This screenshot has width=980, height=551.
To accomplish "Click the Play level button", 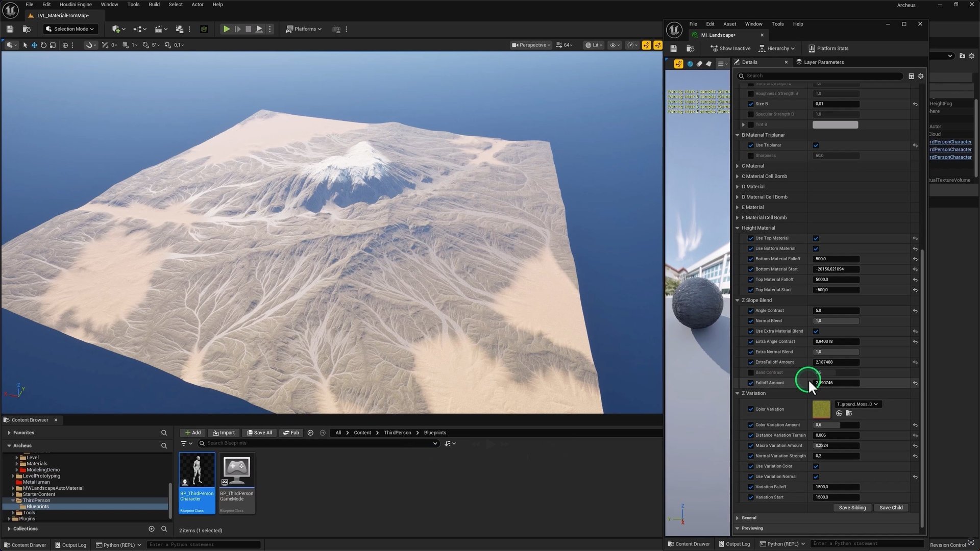I will 226,29.
